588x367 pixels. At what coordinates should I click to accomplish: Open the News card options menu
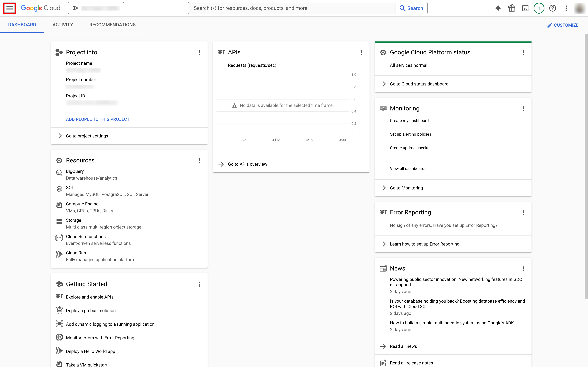click(x=523, y=269)
